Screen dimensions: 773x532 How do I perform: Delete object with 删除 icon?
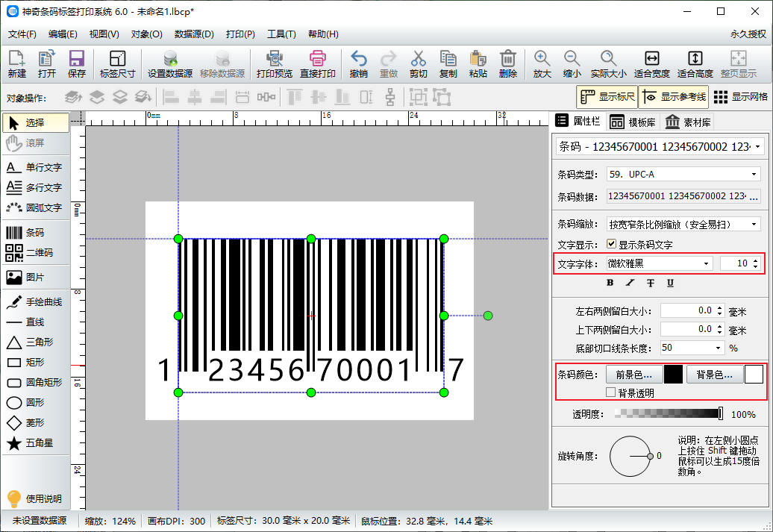(x=508, y=64)
